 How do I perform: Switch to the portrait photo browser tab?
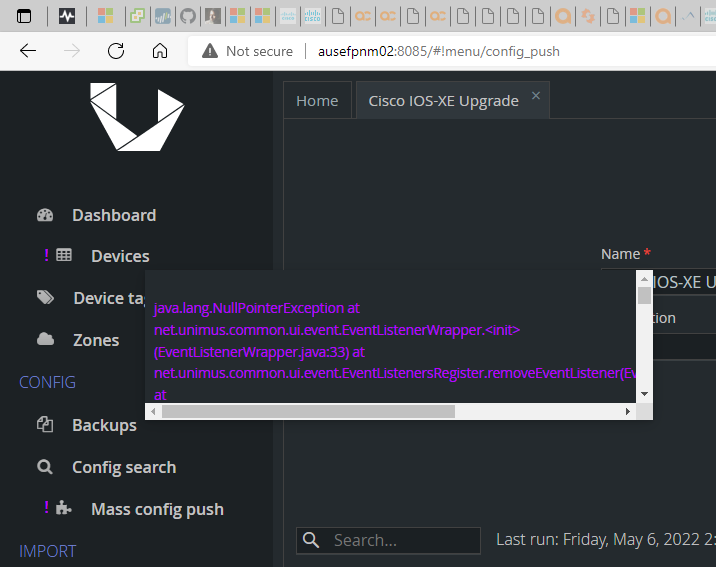pyautogui.click(x=213, y=16)
